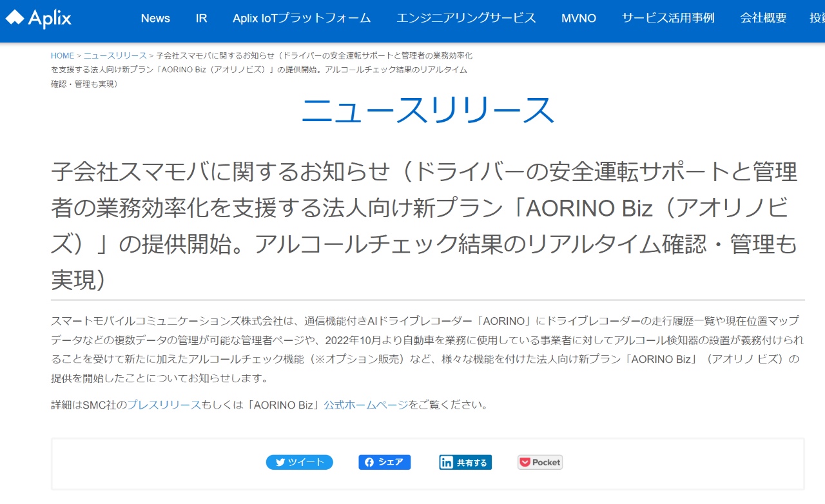Share article on Facebook
825x504 pixels.
pos(384,462)
